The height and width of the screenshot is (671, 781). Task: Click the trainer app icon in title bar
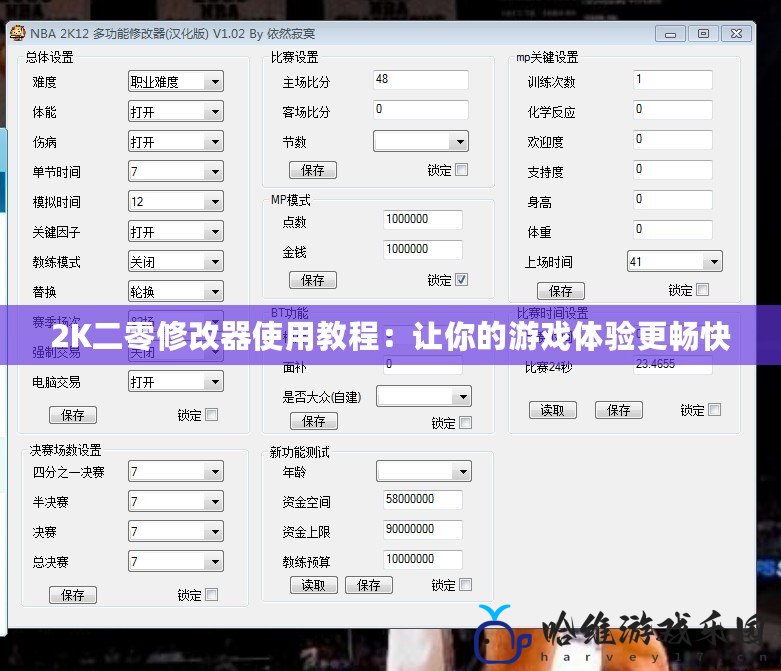tap(17, 33)
